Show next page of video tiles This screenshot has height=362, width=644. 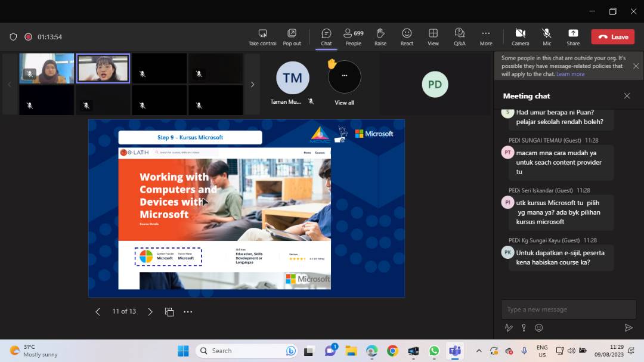[x=252, y=84]
